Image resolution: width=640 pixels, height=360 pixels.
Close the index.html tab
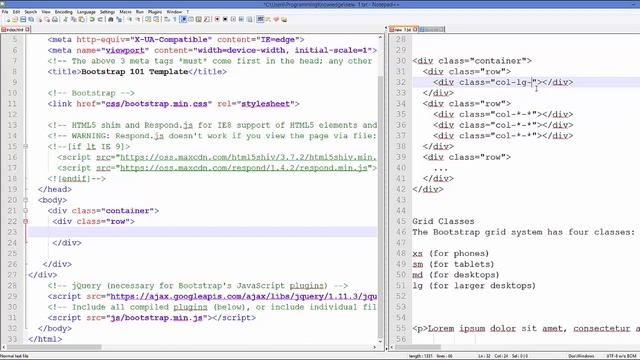pyautogui.click(x=27, y=29)
